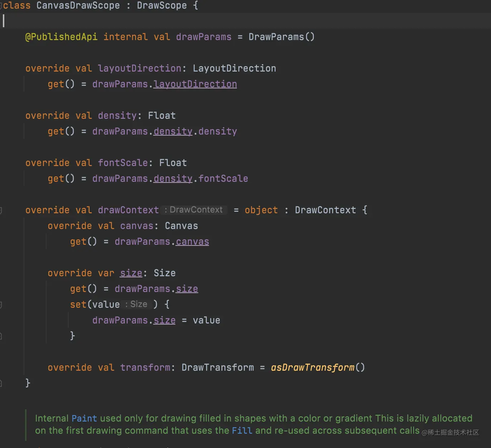Collapse the CanvasDrawScope class using gutter fold marker
Image resolution: width=491 pixels, height=448 pixels.
tap(1, 6)
